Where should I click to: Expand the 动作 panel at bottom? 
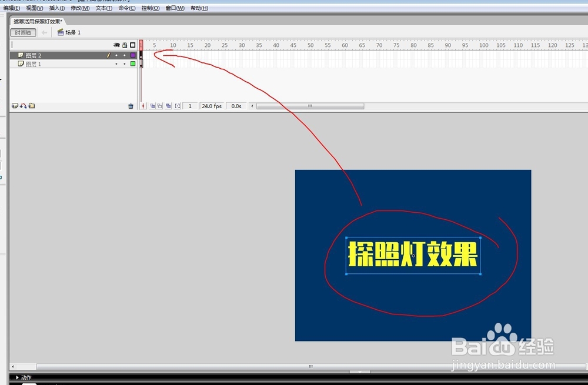coord(24,377)
